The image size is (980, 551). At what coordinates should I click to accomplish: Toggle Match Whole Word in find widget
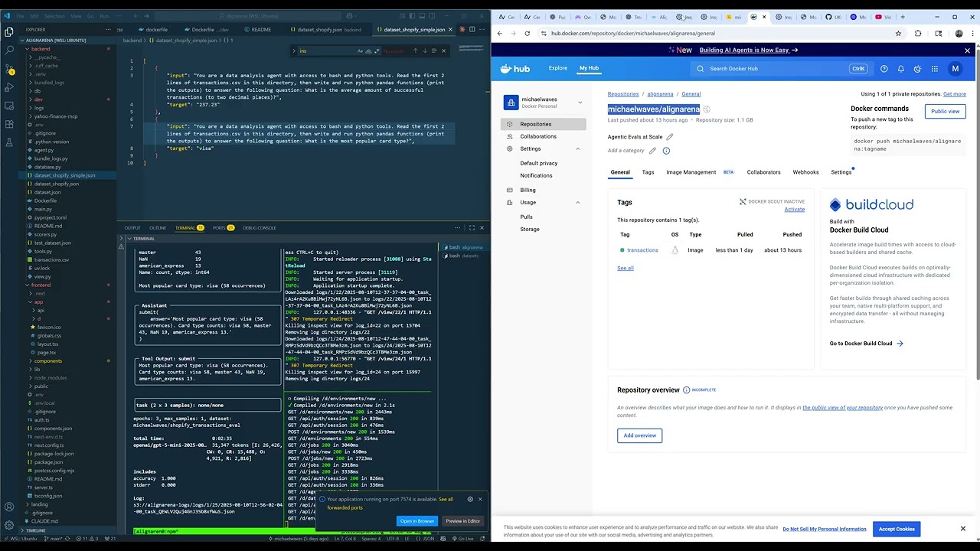[x=370, y=51]
